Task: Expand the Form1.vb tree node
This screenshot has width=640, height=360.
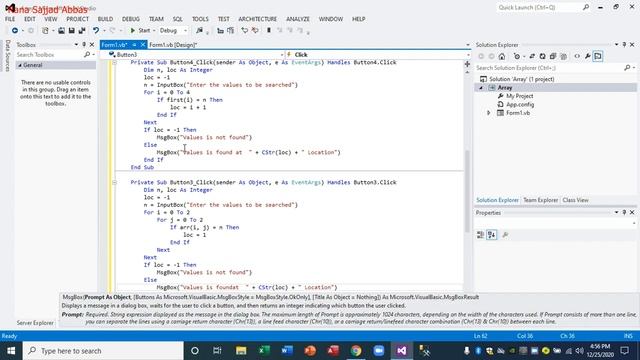Action: tap(489, 113)
